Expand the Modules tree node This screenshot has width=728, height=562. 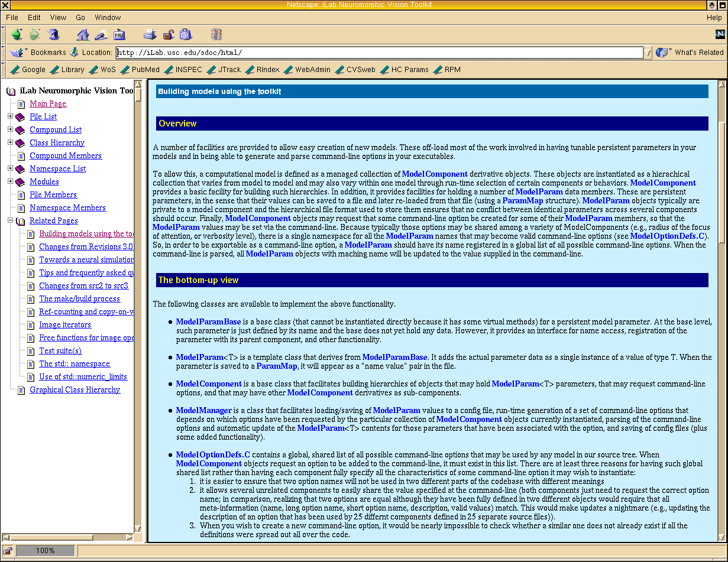pos(10,181)
